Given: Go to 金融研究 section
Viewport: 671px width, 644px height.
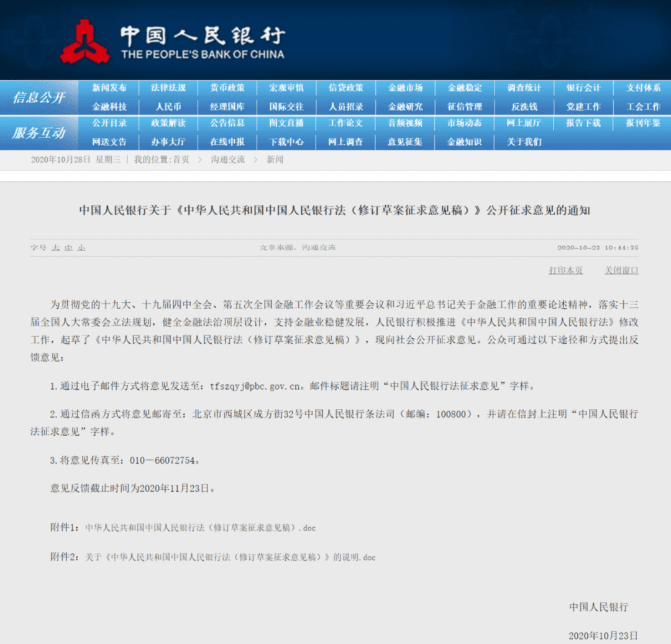Looking at the screenshot, I should [x=405, y=107].
